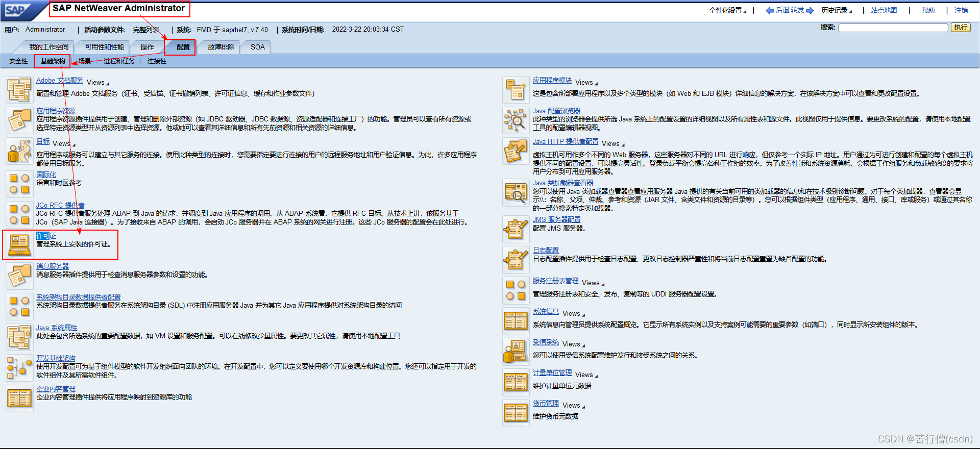
Task: Click the 站点地图 link
Action: [x=884, y=11]
